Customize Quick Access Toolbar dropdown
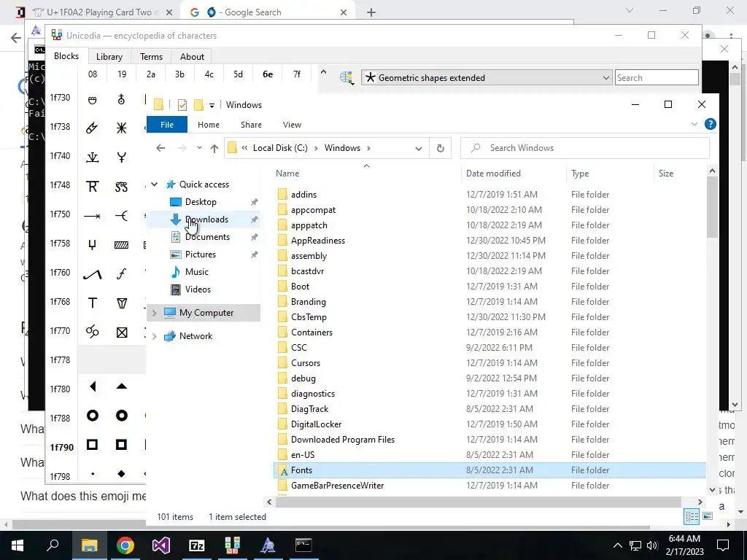 [x=212, y=105]
